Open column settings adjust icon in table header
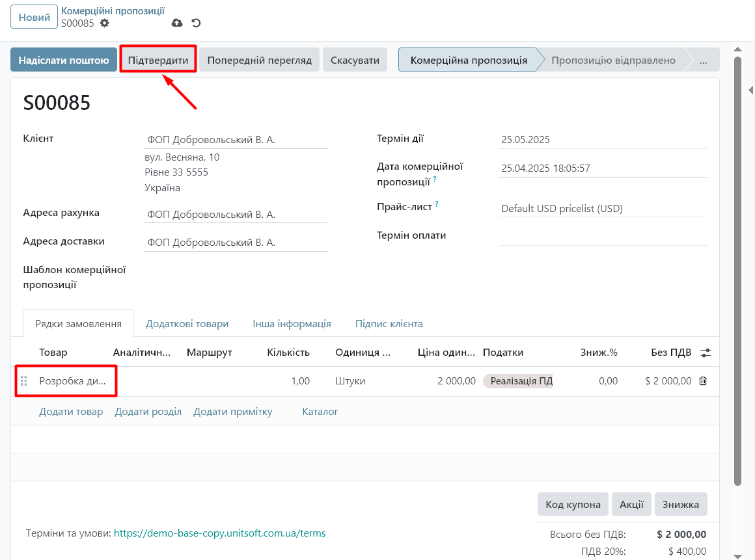The width and height of the screenshot is (755, 560). 706,353
